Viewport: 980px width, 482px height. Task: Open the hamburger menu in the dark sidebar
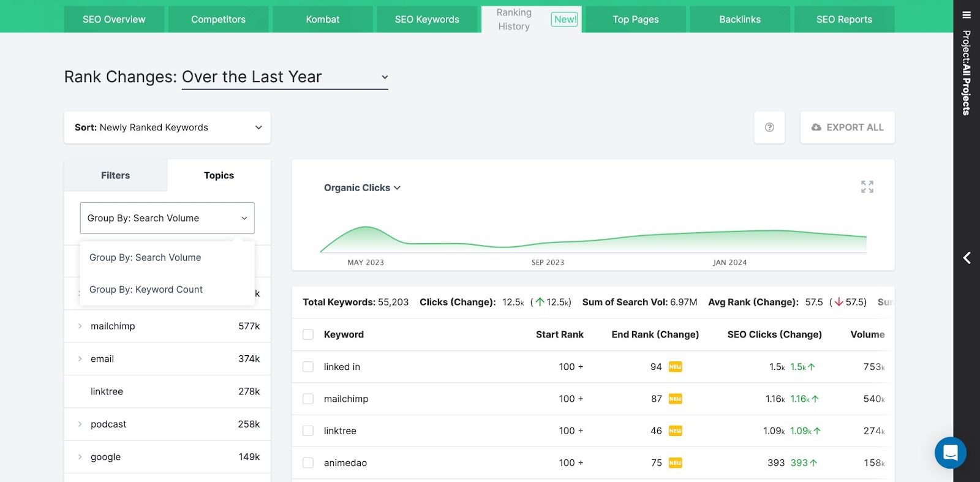967,15
